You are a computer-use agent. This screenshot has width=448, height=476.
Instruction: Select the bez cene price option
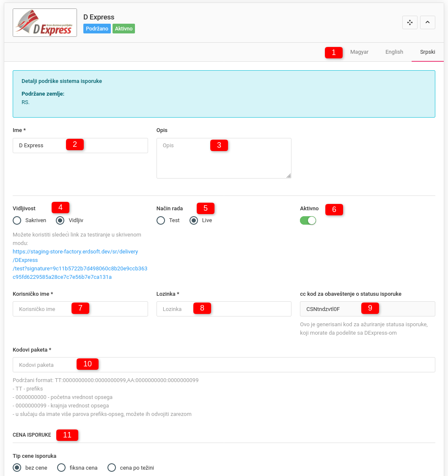(17, 468)
